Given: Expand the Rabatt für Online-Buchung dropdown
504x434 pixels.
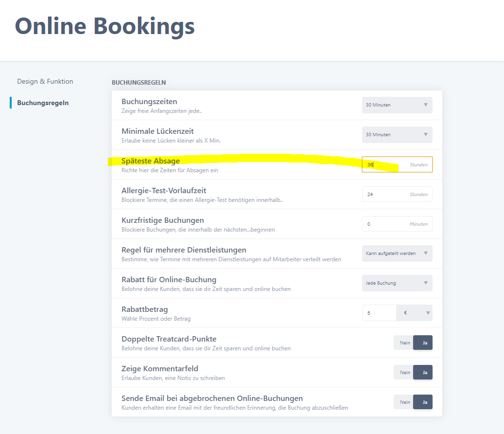Looking at the screenshot, I should (397, 283).
